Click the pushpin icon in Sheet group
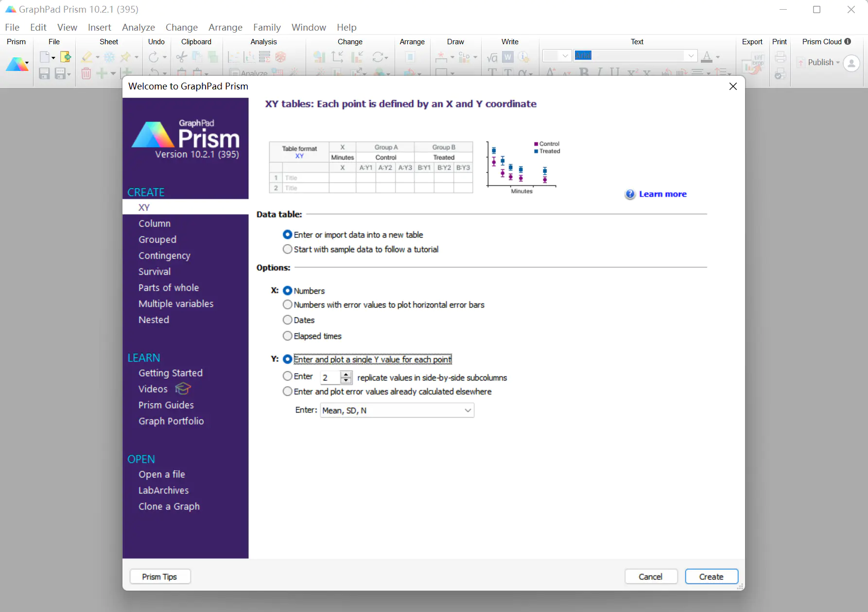This screenshot has width=868, height=612. click(125, 57)
